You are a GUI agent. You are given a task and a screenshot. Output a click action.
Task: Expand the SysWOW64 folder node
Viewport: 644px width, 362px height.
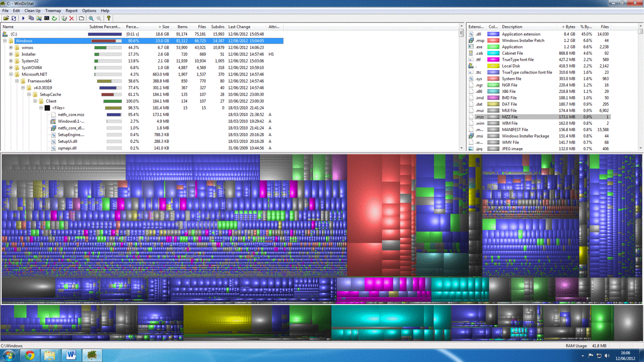11,68
